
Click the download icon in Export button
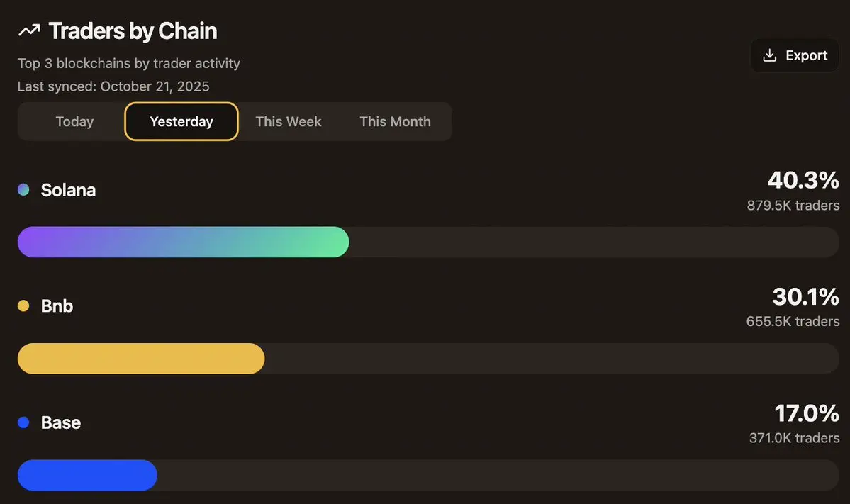click(769, 55)
